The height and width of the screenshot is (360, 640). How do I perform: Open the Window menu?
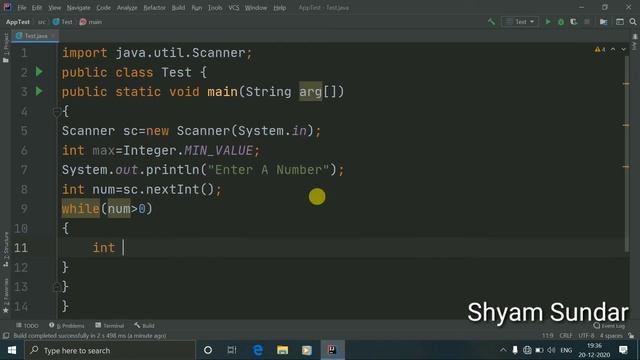point(256,8)
